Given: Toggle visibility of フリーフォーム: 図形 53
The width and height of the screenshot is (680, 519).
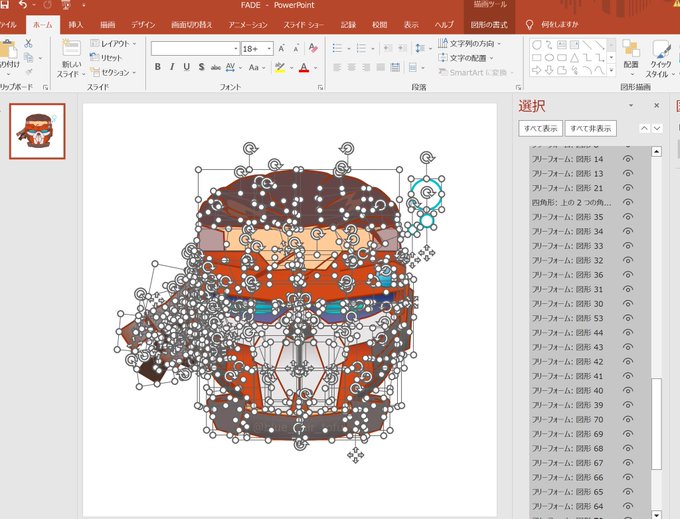Looking at the screenshot, I should pyautogui.click(x=628, y=318).
